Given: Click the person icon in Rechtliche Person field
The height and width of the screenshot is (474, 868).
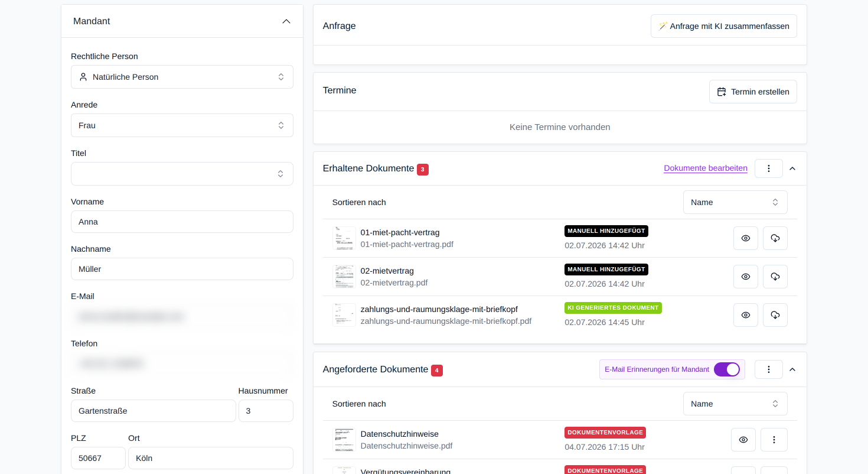Looking at the screenshot, I should (83, 77).
